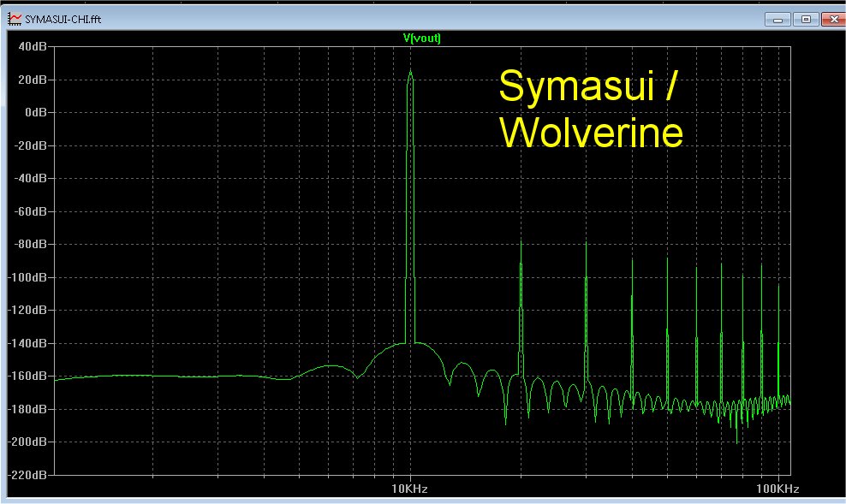Viewport: 846px width, 504px height.
Task: Click the V(vout) trace label
Action: 422,38
